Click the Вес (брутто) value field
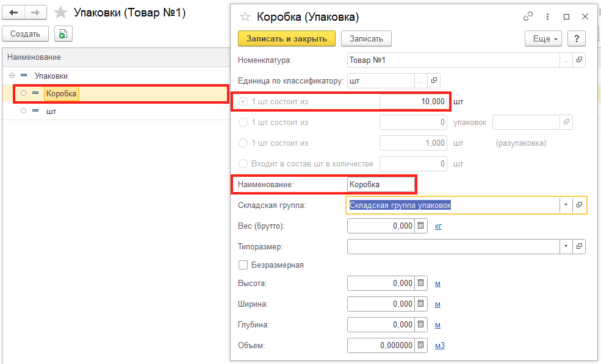601x364 pixels. pos(381,226)
